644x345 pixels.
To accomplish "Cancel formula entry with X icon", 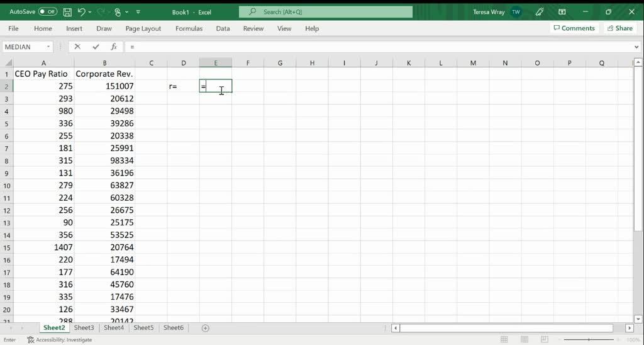I will (x=77, y=47).
